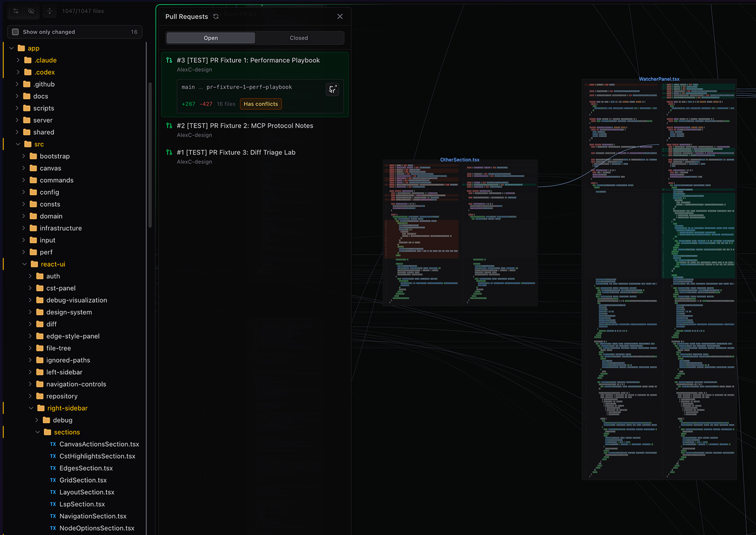This screenshot has width=756, height=535.
Task: Click the TX icon of EdgesSection.tsx
Action: pos(53,468)
